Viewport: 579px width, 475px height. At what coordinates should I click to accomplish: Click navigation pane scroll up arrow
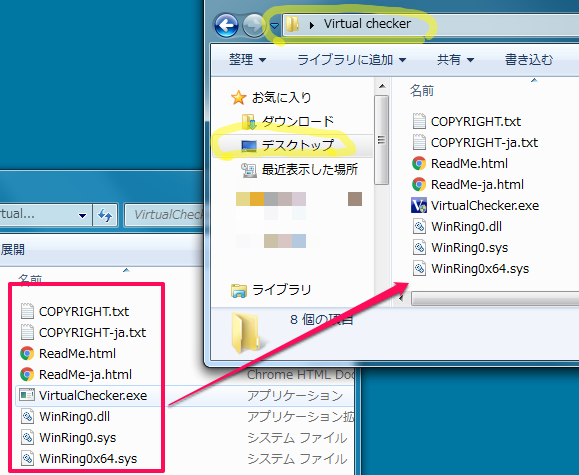pyautogui.click(x=382, y=86)
